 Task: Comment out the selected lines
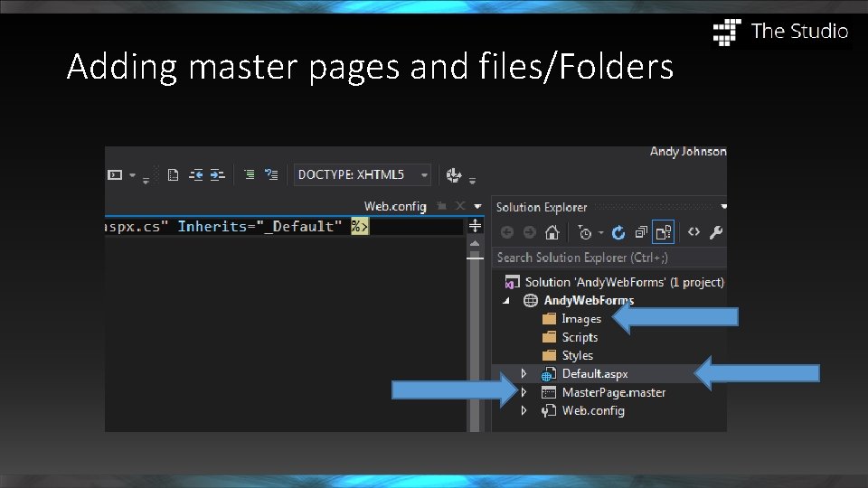coord(250,174)
